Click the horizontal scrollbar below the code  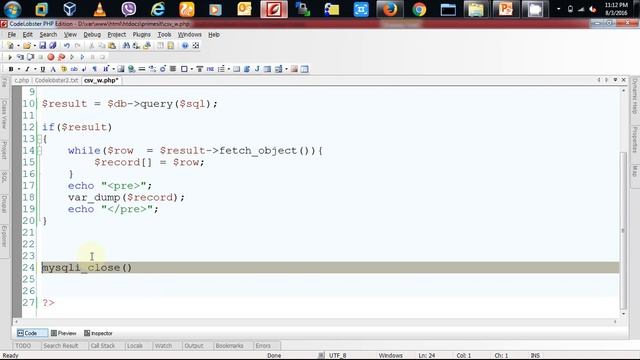(316, 322)
